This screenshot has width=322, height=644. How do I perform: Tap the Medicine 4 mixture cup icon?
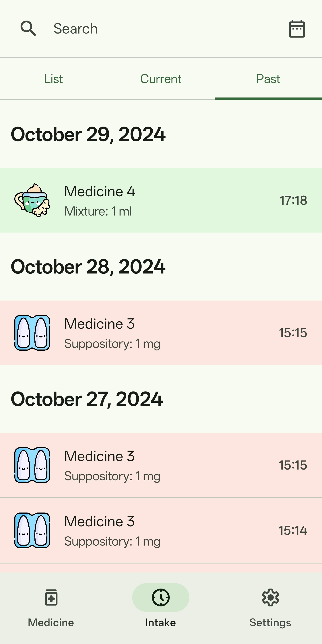32,200
